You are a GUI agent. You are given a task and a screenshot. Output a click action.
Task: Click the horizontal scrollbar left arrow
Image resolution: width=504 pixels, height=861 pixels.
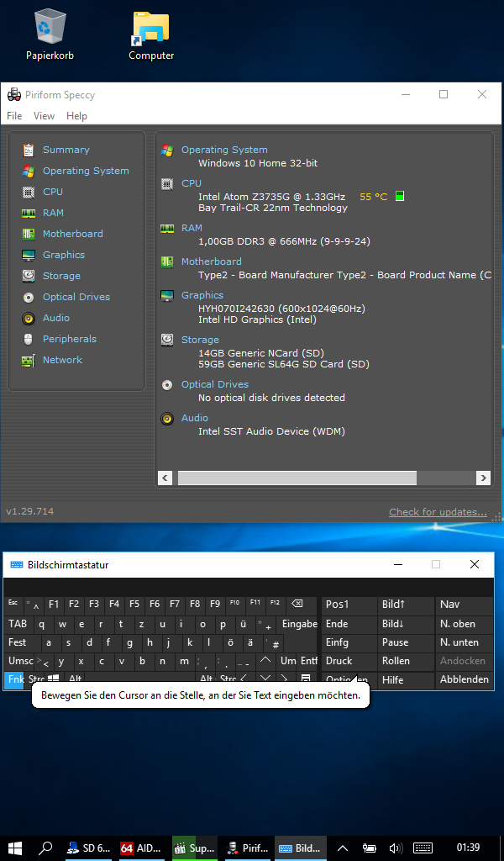(165, 478)
